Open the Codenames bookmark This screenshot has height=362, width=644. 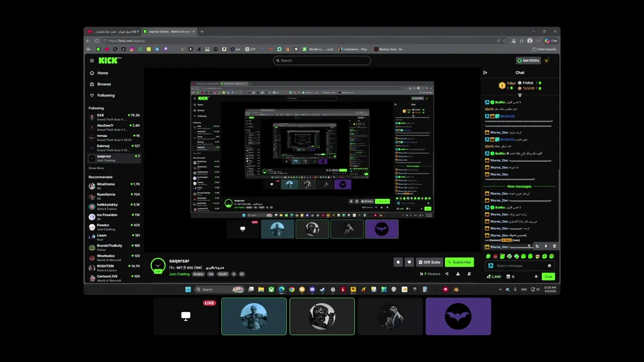click(x=353, y=49)
